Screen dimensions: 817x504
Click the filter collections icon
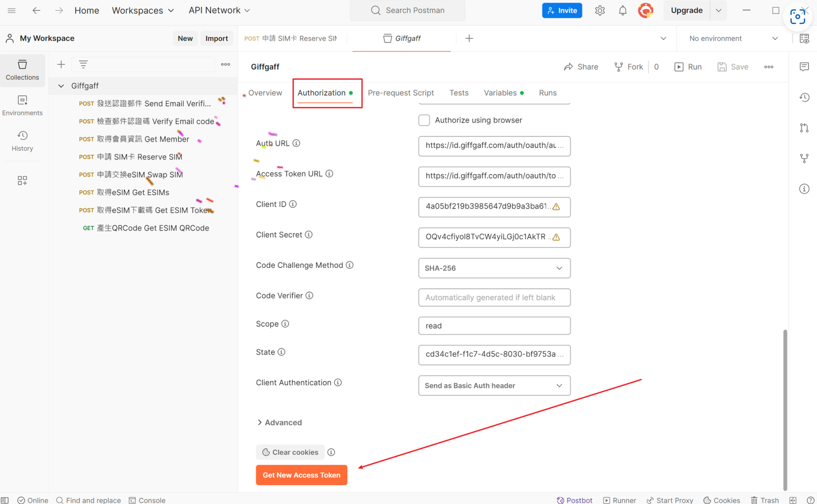[x=83, y=64]
